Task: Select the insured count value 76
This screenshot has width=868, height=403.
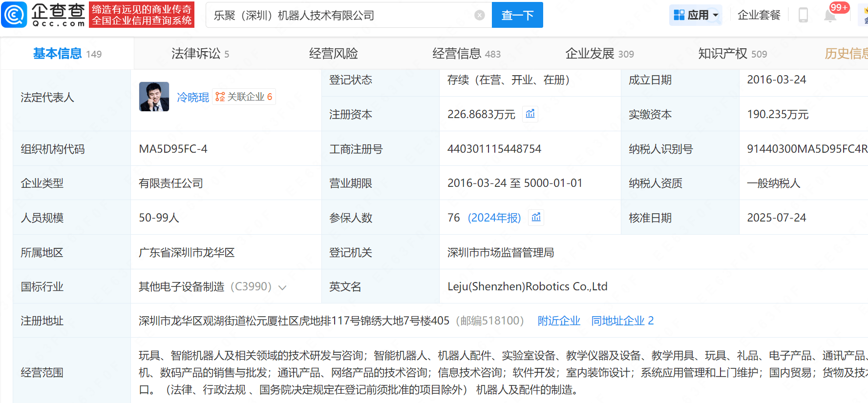Action: tap(454, 218)
